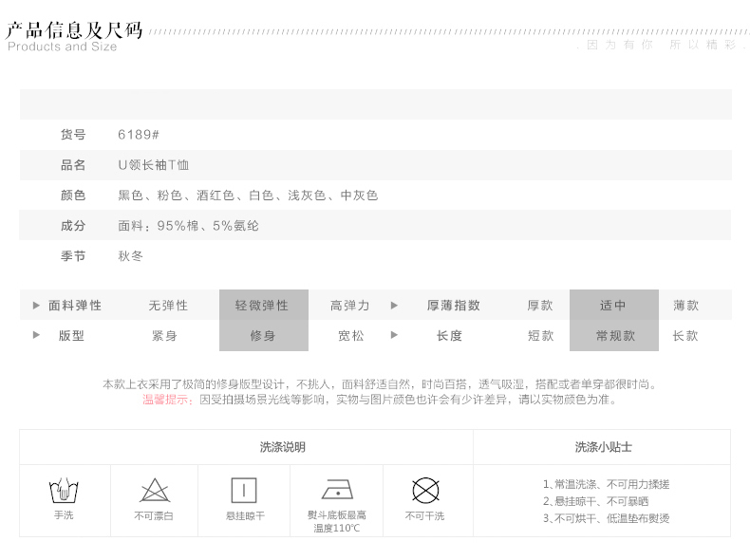This screenshot has height=560, width=750.
Task: Click the 成分 row label
Action: click(x=73, y=225)
